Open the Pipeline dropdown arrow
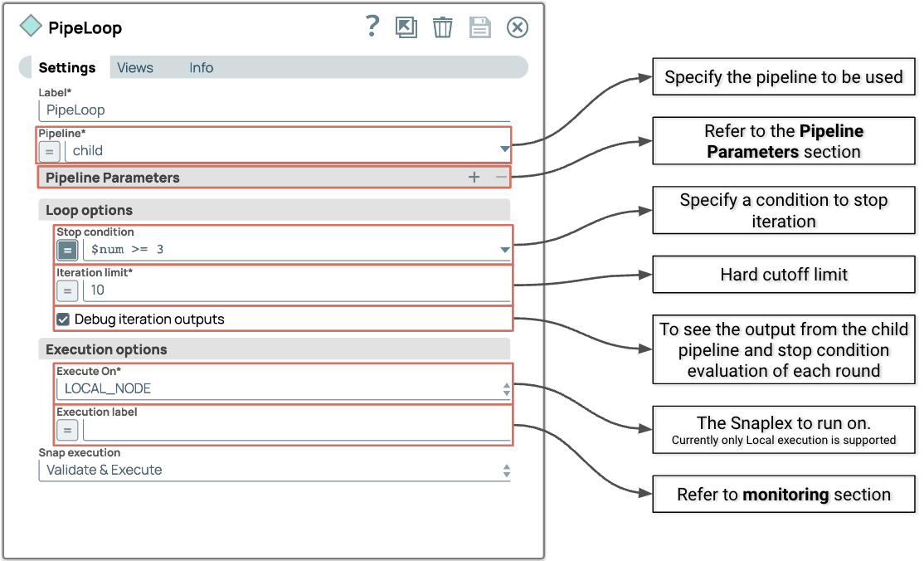 504,150
